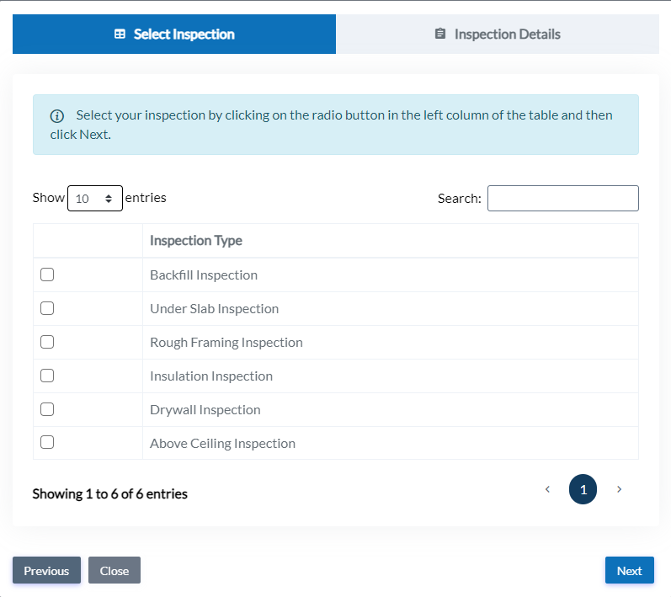The height and width of the screenshot is (597, 672).
Task: Click the Close button
Action: pos(114,570)
